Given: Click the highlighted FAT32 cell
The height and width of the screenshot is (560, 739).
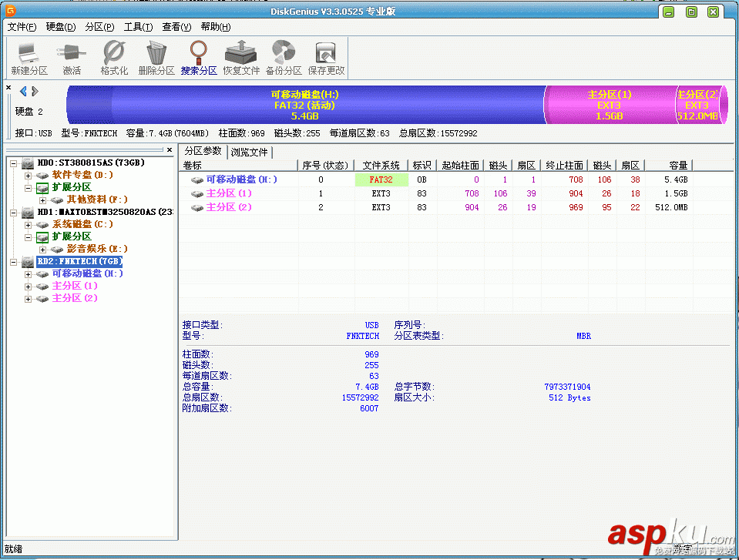Looking at the screenshot, I should point(381,180).
